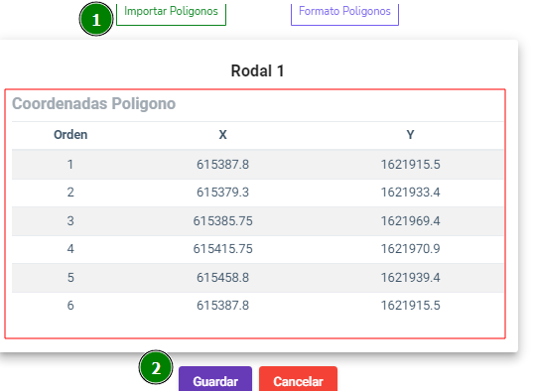Save the polygon with Guardar
Viewport: 534px width, 392px height.
pyautogui.click(x=215, y=379)
